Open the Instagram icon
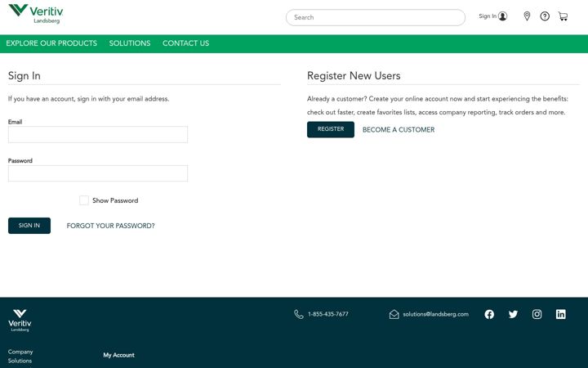 click(537, 314)
